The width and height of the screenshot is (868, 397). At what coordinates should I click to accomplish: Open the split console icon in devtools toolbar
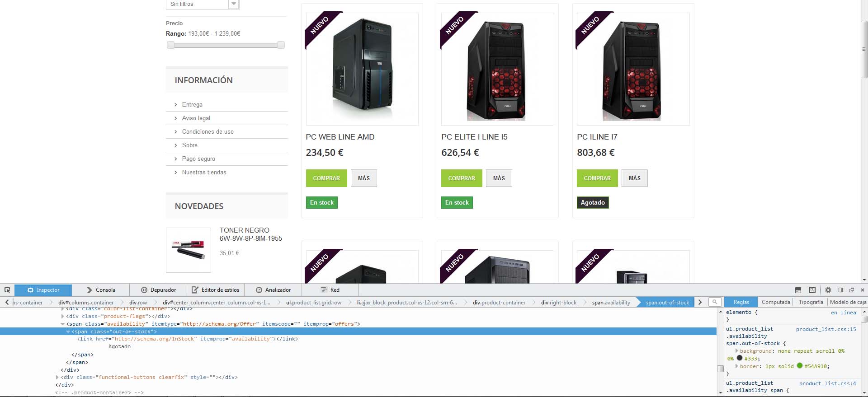tap(798, 290)
